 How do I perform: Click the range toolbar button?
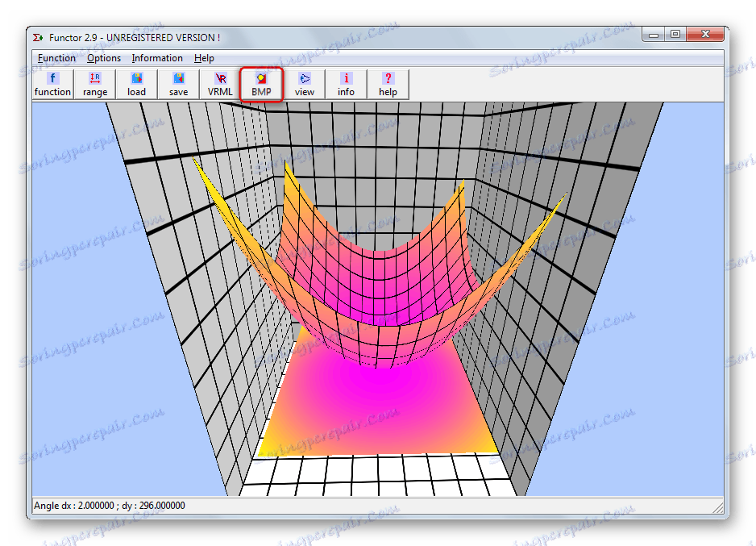click(x=95, y=85)
